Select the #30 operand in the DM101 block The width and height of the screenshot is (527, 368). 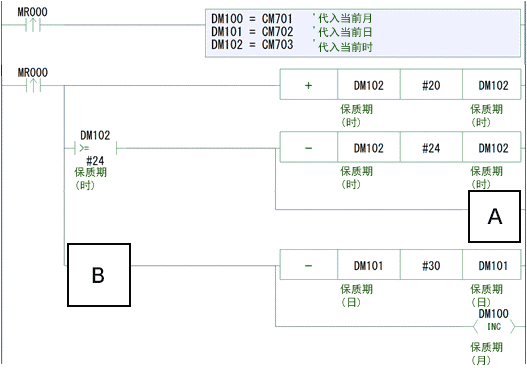431,266
